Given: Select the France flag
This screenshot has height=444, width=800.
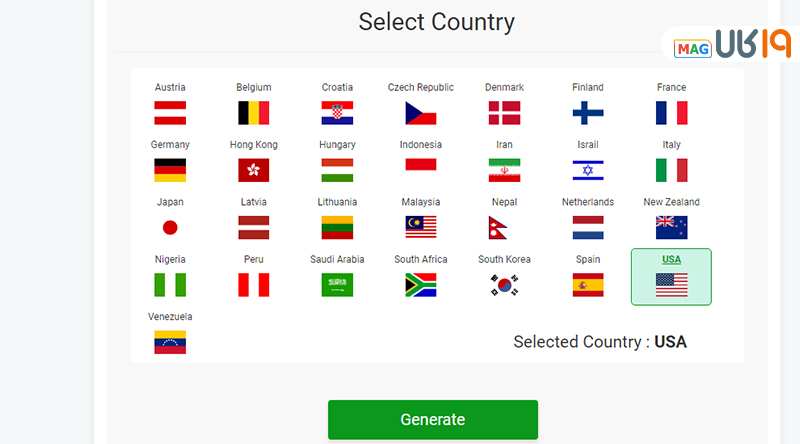Looking at the screenshot, I should [671, 113].
